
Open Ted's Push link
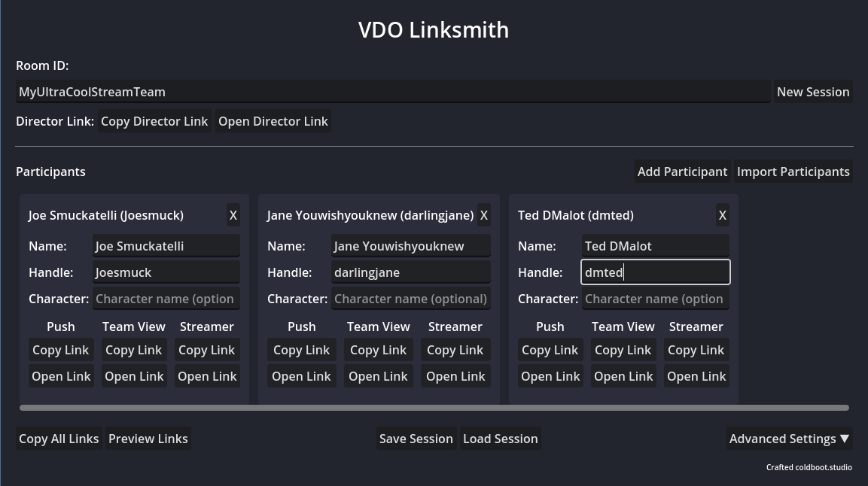click(550, 376)
